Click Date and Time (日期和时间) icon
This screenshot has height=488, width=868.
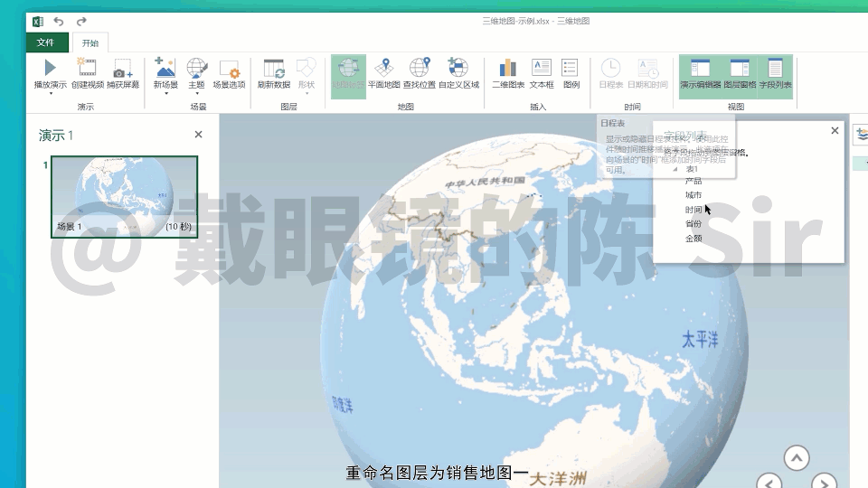tap(647, 68)
